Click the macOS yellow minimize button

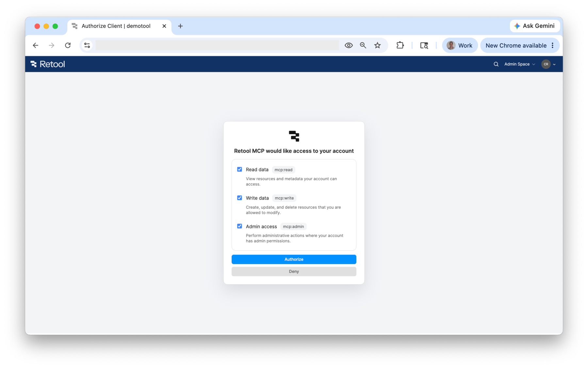46,26
